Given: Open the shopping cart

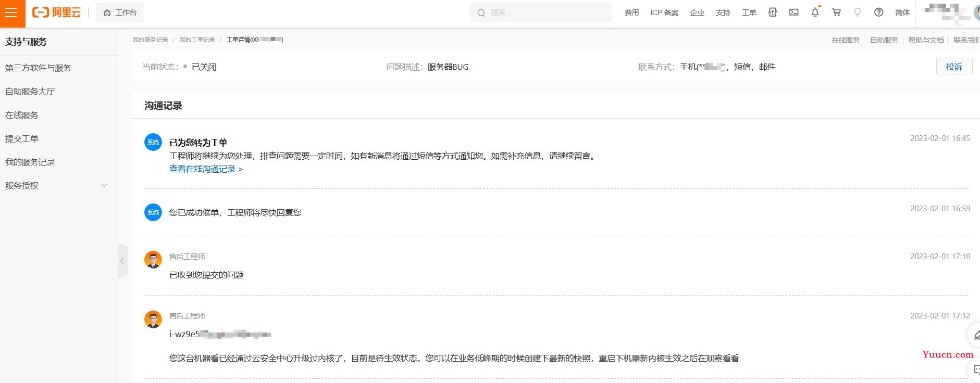Looking at the screenshot, I should click(x=837, y=12).
